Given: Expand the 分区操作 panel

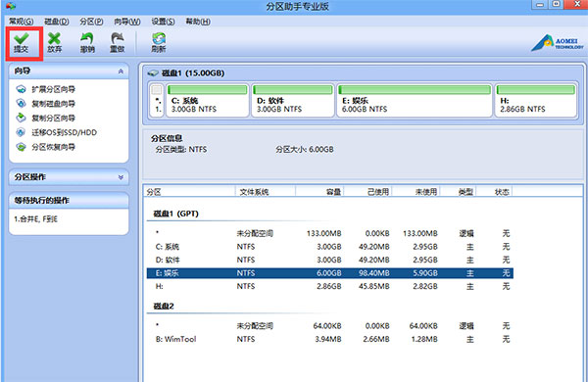Looking at the screenshot, I should point(121,177).
